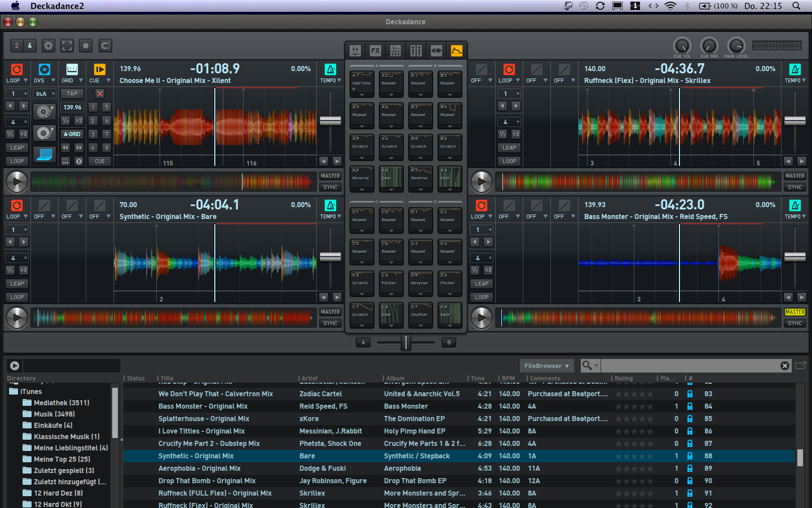Click the crossfader handle between A and B
This screenshot has height=508, width=812.
(x=405, y=342)
